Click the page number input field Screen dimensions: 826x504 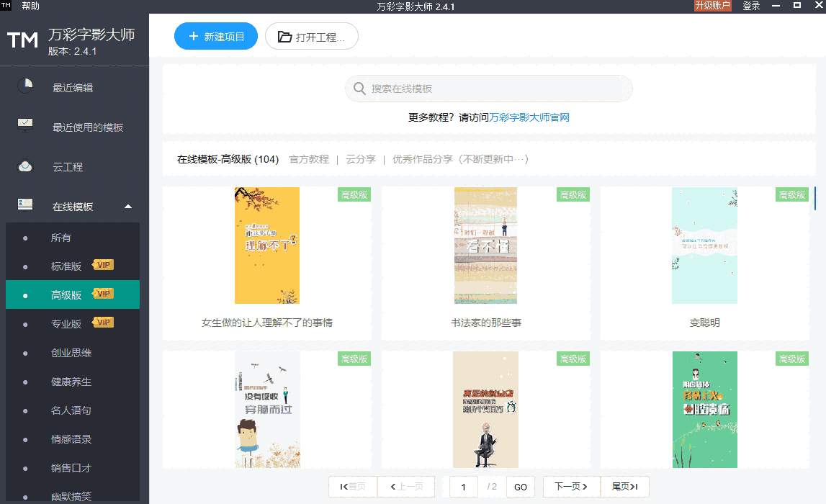click(463, 487)
